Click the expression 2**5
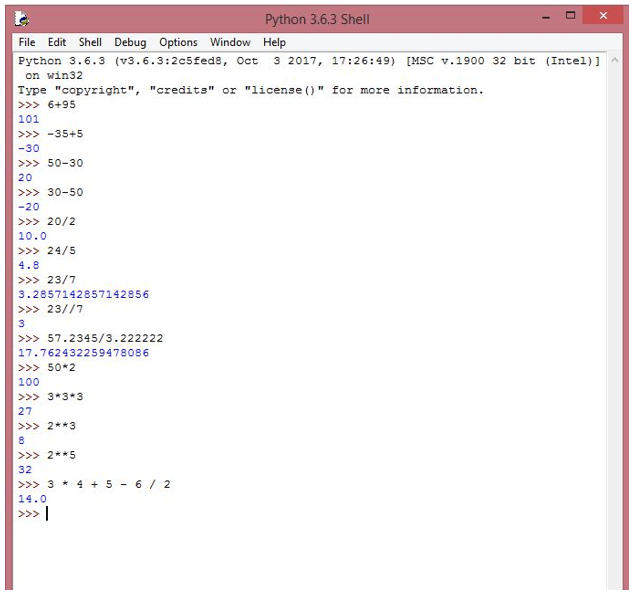This screenshot has height=595, width=634. point(61,455)
